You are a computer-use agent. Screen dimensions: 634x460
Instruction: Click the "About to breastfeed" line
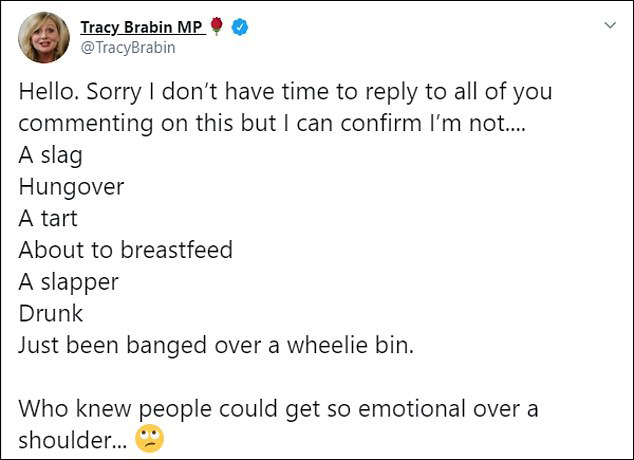(x=125, y=250)
